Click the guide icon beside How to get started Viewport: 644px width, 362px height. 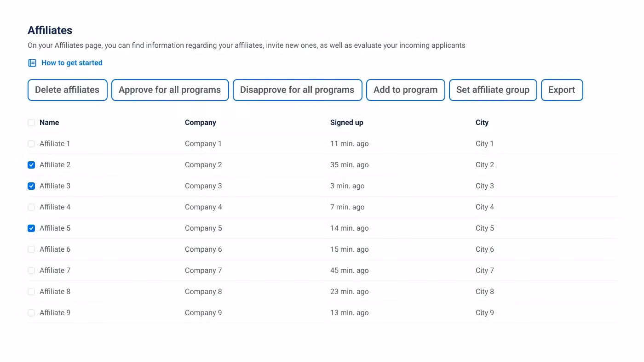click(32, 63)
